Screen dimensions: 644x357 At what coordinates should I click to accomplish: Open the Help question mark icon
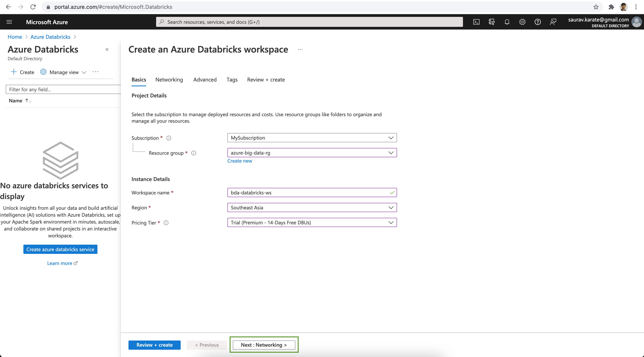pyautogui.click(x=538, y=22)
